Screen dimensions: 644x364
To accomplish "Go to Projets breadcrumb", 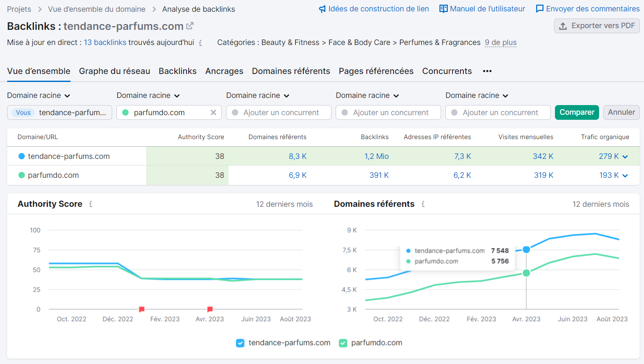I will [19, 9].
